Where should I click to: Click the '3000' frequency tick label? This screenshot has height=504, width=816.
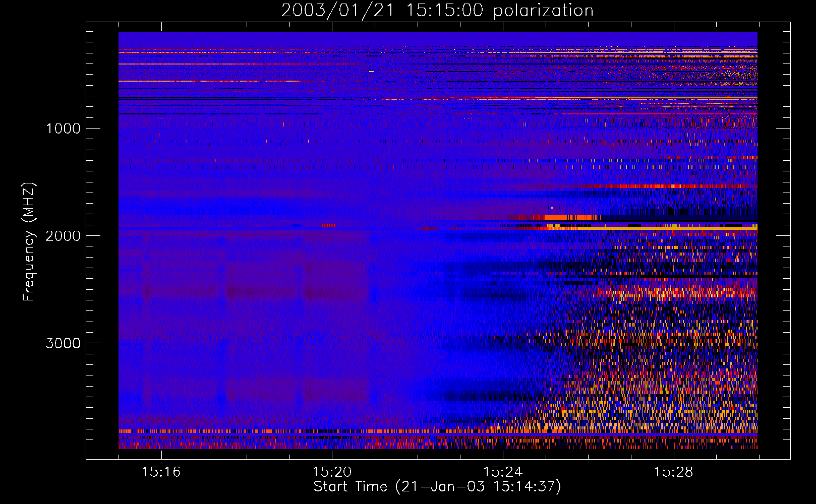point(63,343)
